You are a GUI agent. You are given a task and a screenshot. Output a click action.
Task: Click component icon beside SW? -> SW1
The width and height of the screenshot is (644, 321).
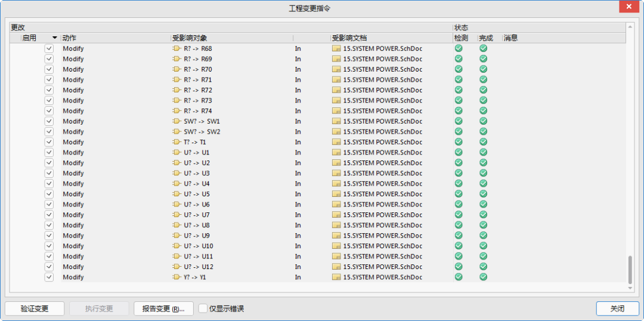(x=177, y=121)
